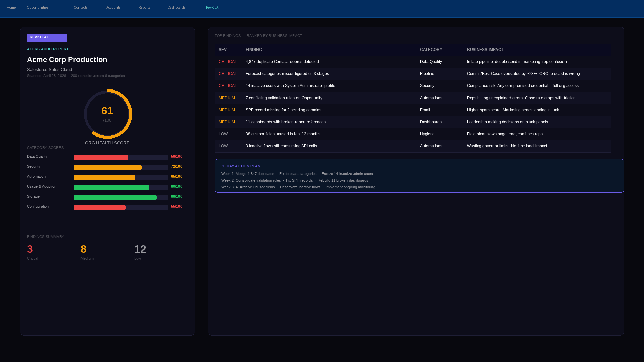Click the CRITICAL label on inactive users row
The image size is (644, 362).
(228, 86)
